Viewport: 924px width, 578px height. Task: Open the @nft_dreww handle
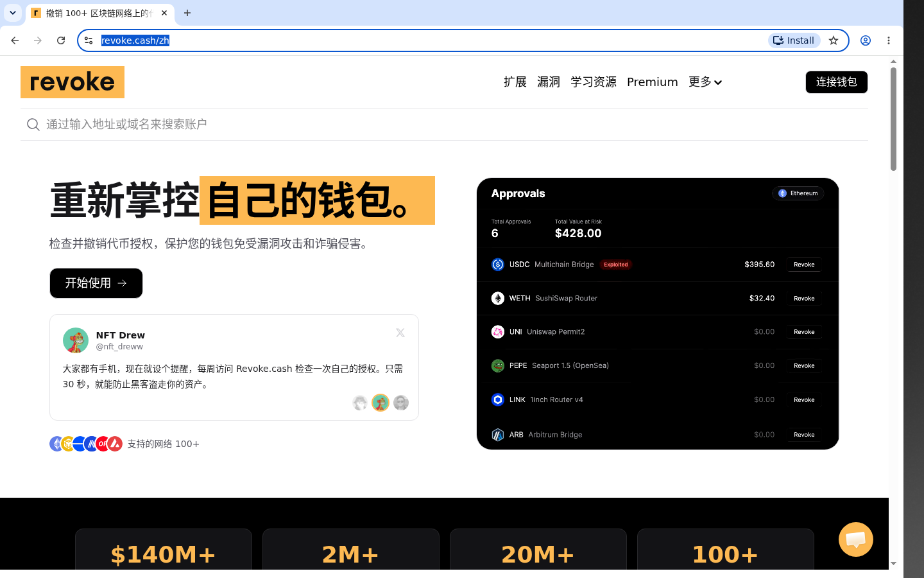[119, 347]
